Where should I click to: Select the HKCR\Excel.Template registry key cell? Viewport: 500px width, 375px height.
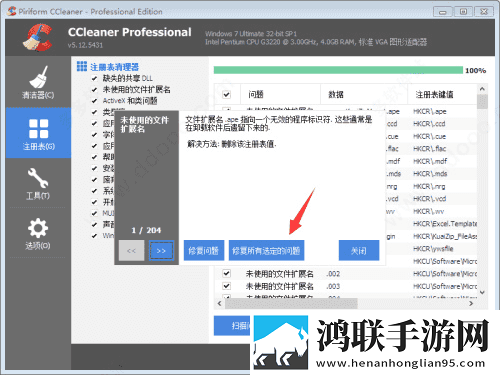pyautogui.click(x=445, y=224)
